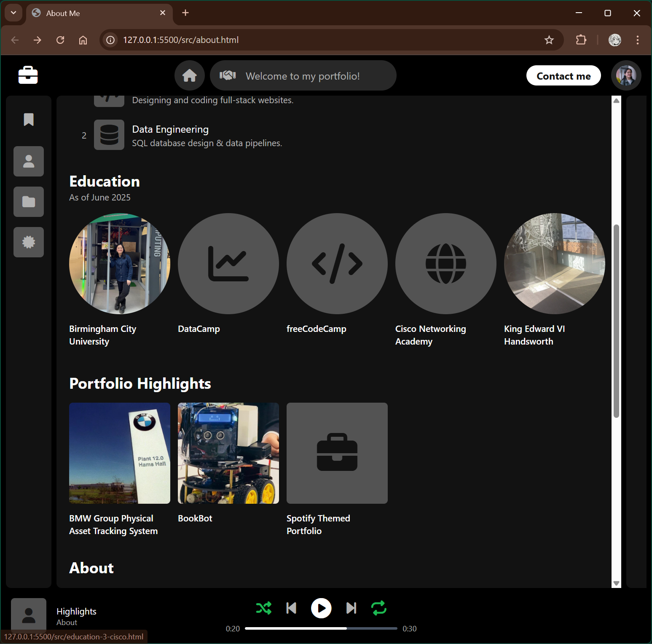Toggle repeat in the player bar

point(379,608)
